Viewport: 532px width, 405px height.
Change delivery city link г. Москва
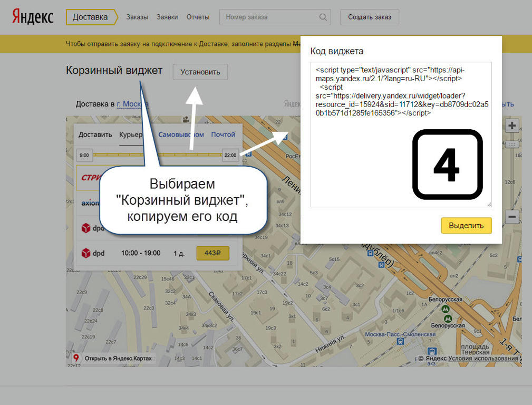click(x=132, y=104)
